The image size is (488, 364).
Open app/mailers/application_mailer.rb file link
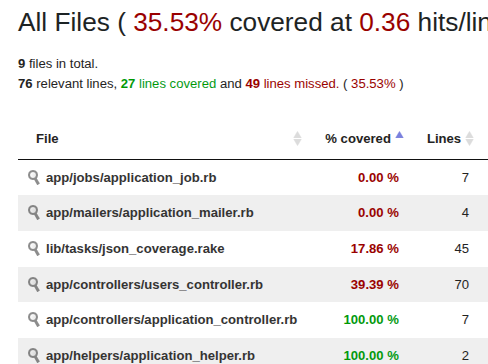(150, 213)
